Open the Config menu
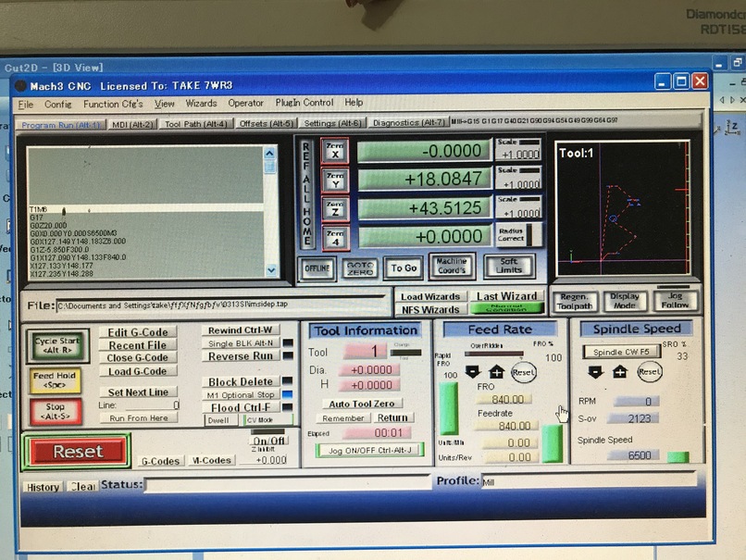The image size is (746, 560). point(58,104)
